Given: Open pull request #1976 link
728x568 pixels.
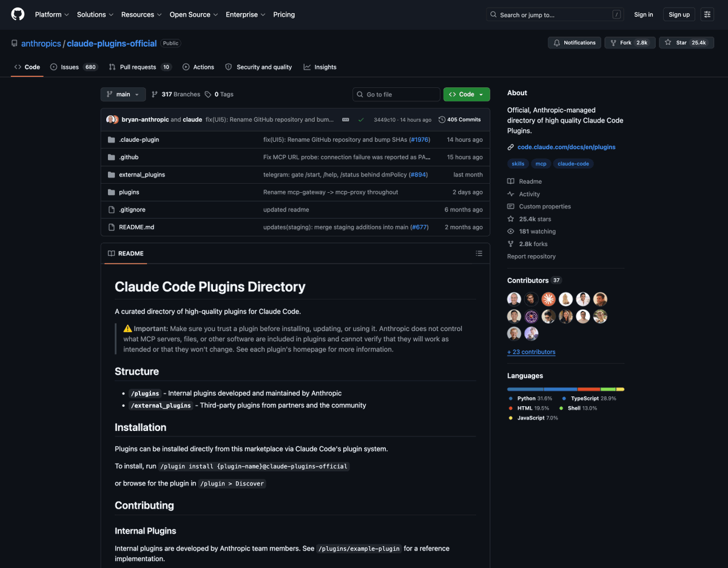Looking at the screenshot, I should (419, 139).
